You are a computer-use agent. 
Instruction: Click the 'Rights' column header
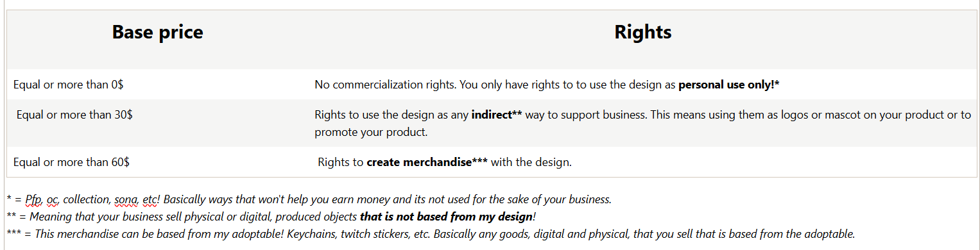point(643,32)
